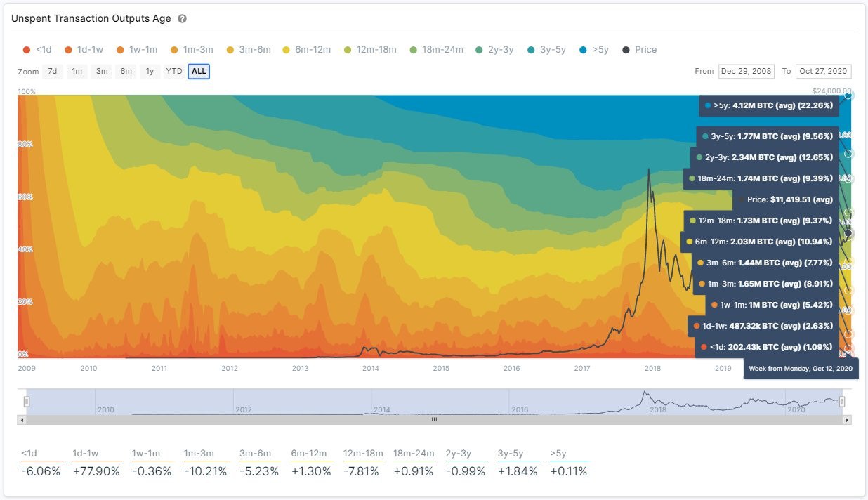
Task: Set zoom range to 7d
Action: tap(53, 72)
